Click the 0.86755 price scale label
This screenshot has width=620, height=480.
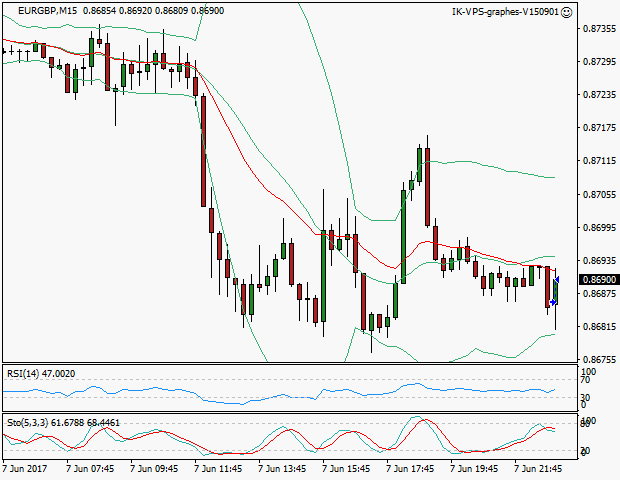(x=598, y=360)
